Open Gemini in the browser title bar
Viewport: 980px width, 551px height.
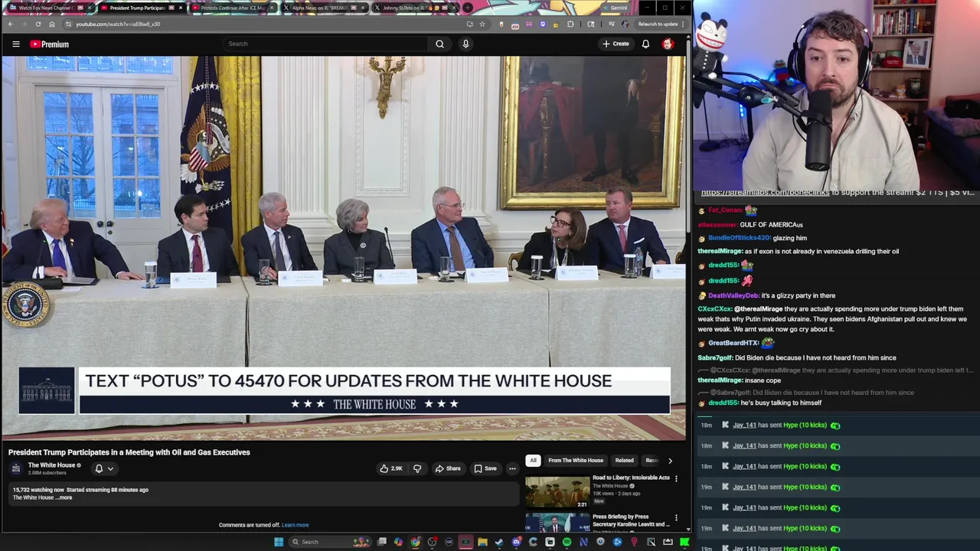click(x=615, y=8)
